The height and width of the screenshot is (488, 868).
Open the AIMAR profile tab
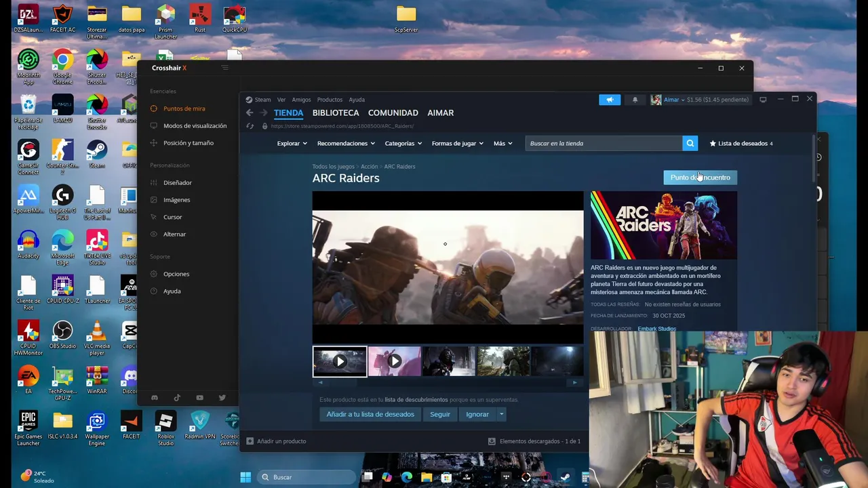(x=441, y=113)
